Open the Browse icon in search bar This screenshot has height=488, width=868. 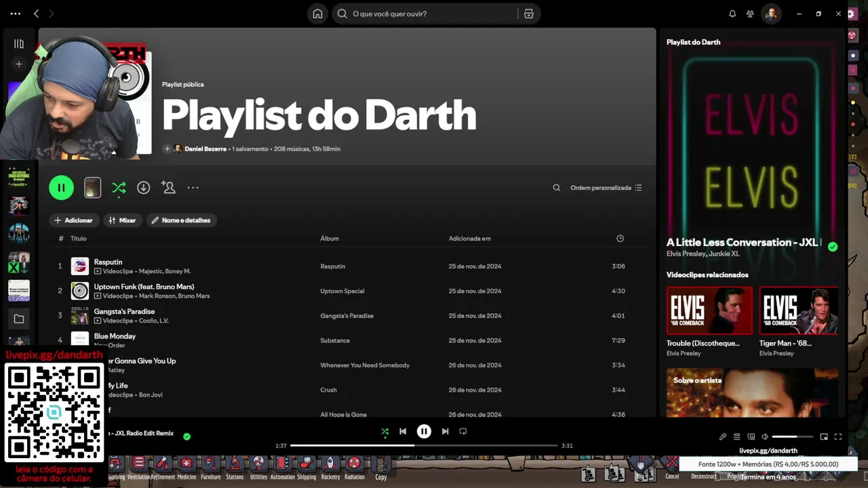click(529, 14)
